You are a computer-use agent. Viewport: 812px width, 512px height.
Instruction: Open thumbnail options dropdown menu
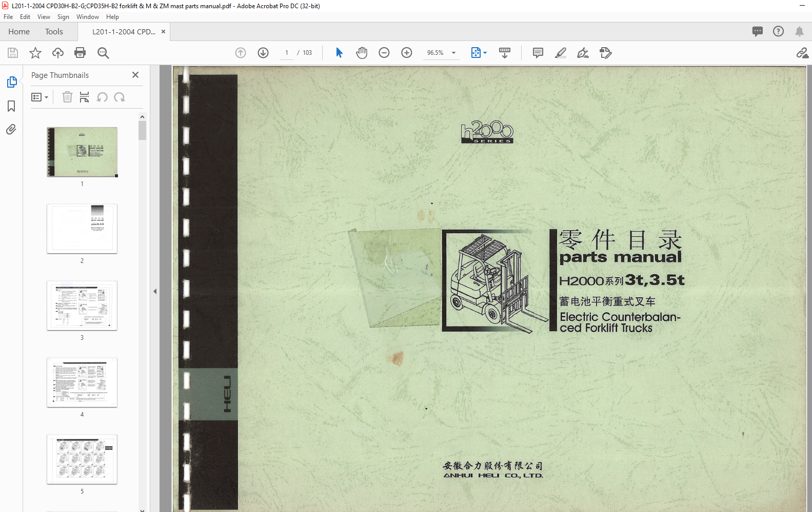pyautogui.click(x=39, y=97)
